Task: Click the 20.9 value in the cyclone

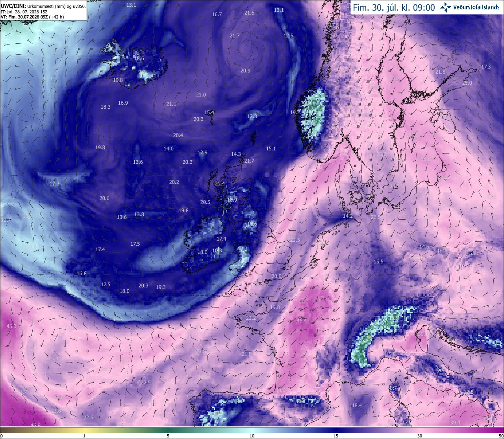Action: 245,70
